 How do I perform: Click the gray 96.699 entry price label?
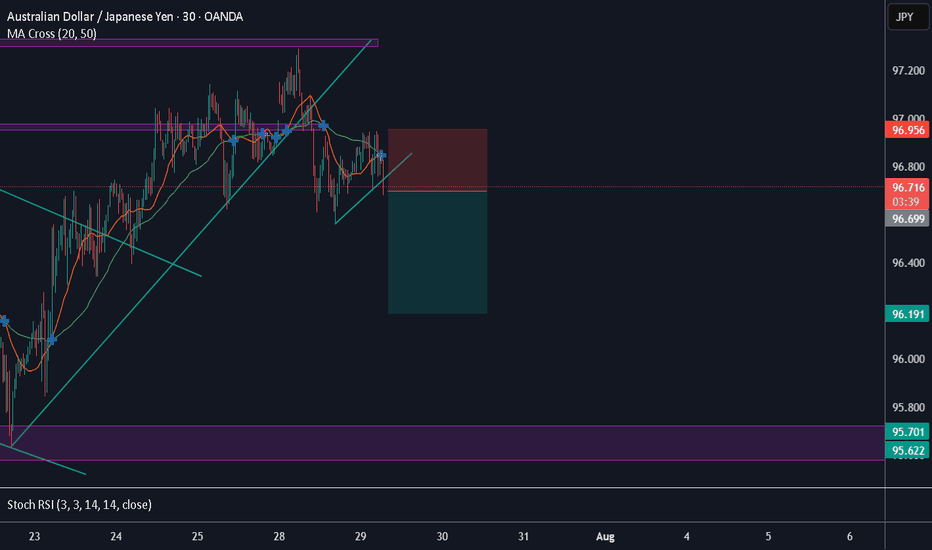pyautogui.click(x=908, y=219)
